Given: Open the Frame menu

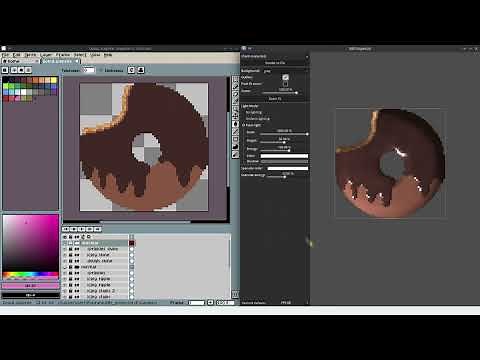Looking at the screenshot, I should (x=63, y=55).
